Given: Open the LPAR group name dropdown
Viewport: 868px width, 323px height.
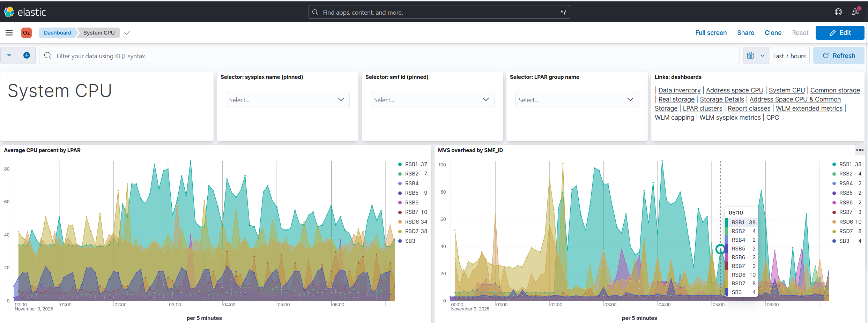Looking at the screenshot, I should (x=577, y=100).
